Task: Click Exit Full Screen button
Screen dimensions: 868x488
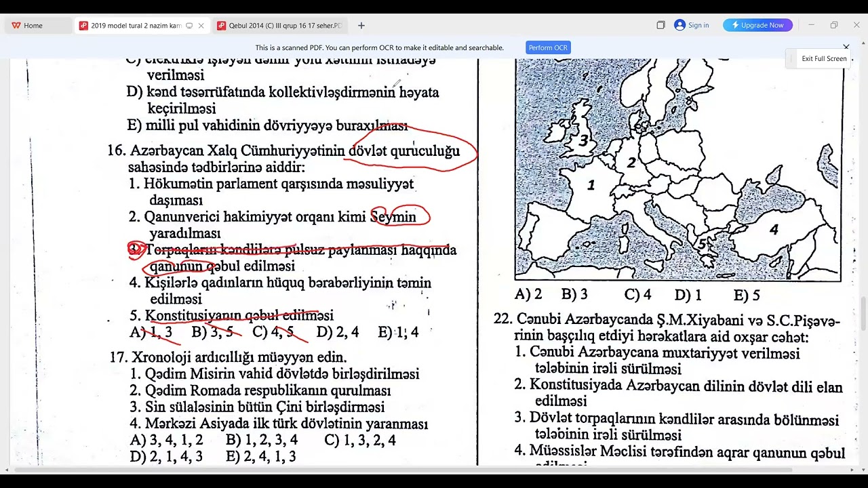Action: (x=824, y=59)
